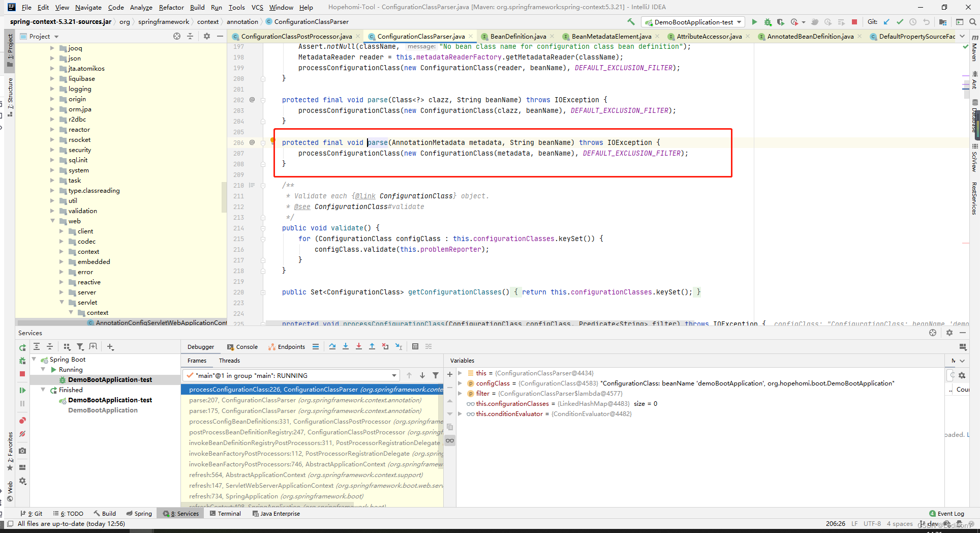Click the Step Over debugger icon
This screenshot has width=980, height=533.
(332, 346)
